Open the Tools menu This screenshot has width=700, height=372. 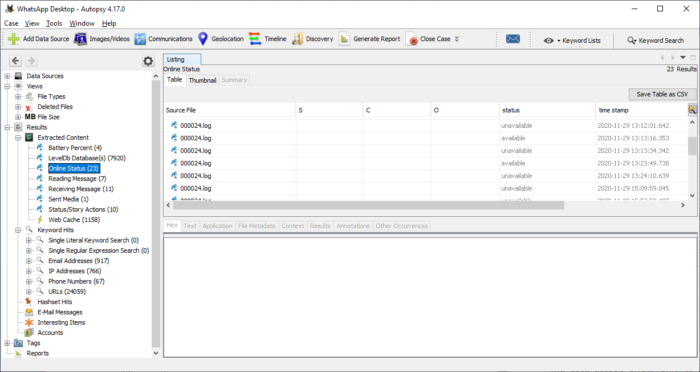click(54, 23)
